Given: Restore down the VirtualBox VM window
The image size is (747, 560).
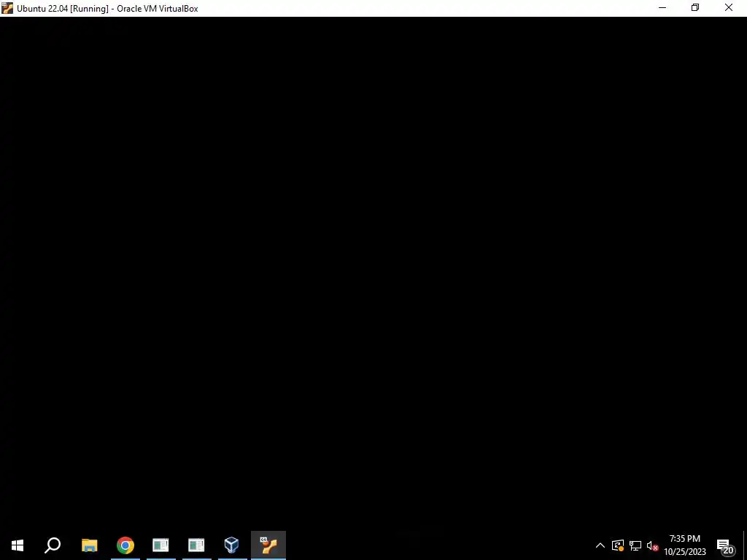Looking at the screenshot, I should pyautogui.click(x=695, y=8).
